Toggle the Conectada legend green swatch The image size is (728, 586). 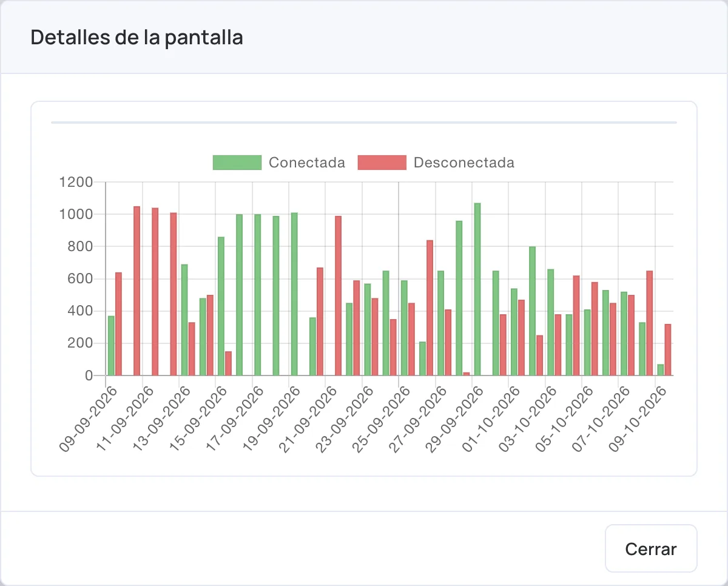[237, 163]
